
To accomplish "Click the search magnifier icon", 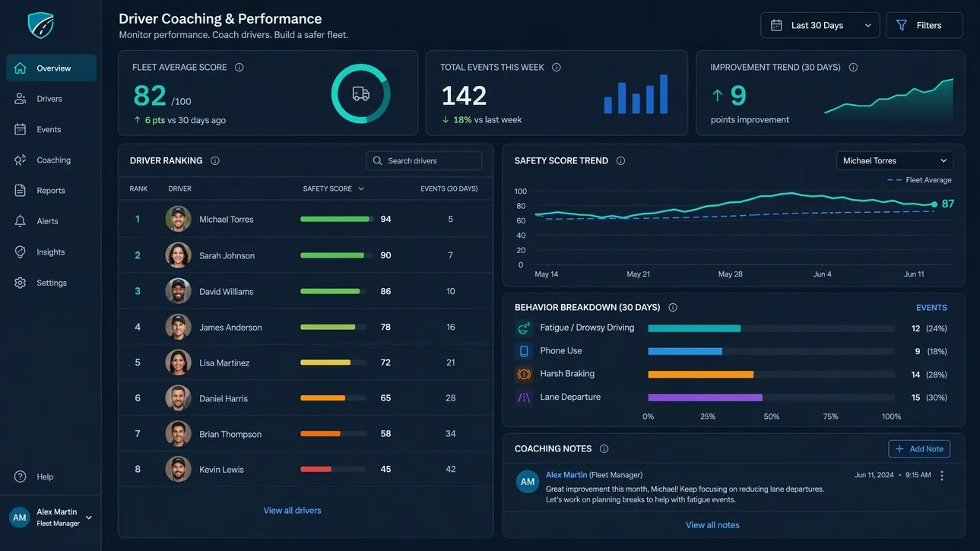I will click(x=378, y=160).
